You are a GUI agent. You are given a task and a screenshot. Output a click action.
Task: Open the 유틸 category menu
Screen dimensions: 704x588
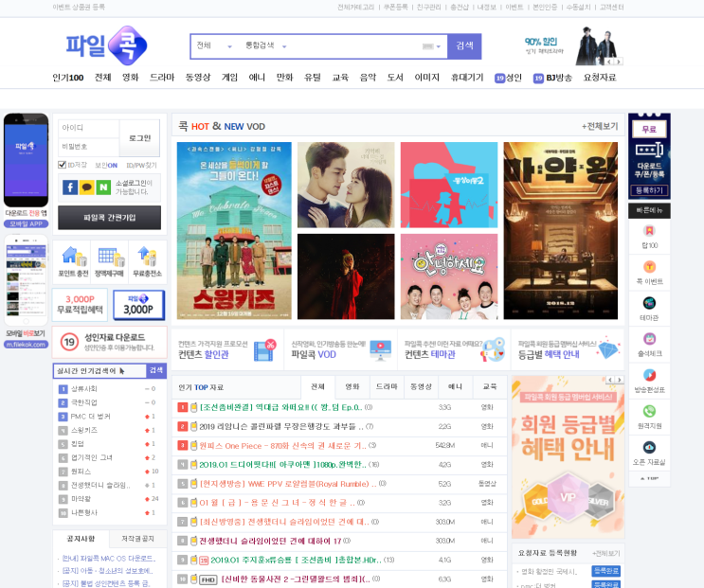(x=313, y=78)
